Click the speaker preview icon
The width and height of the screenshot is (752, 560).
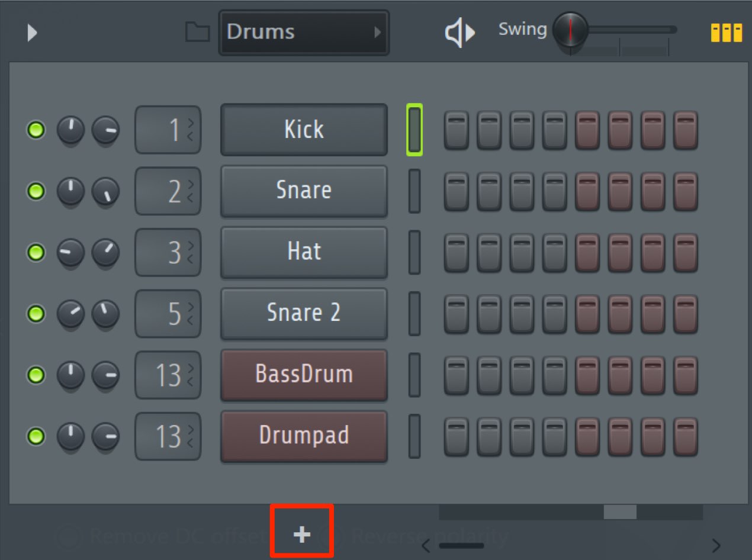point(460,33)
